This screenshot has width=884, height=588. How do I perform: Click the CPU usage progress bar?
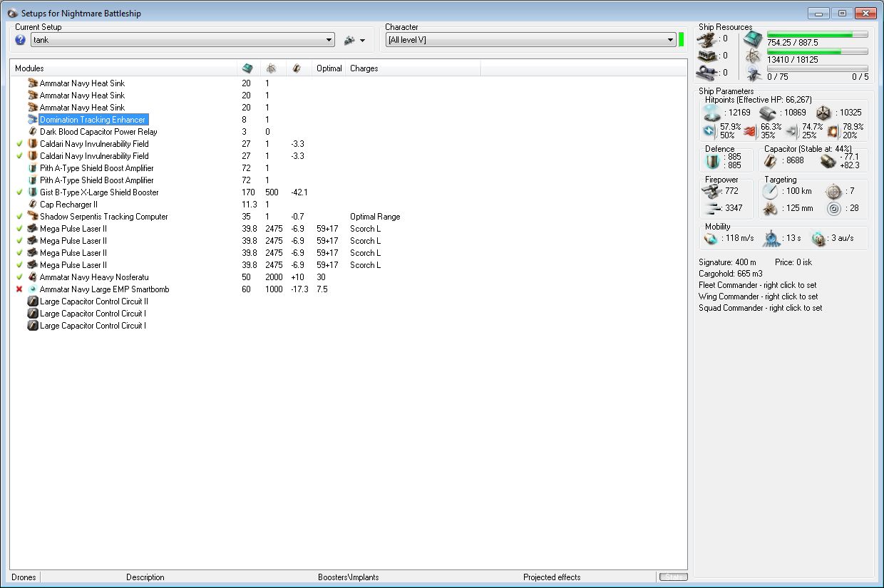(818, 34)
